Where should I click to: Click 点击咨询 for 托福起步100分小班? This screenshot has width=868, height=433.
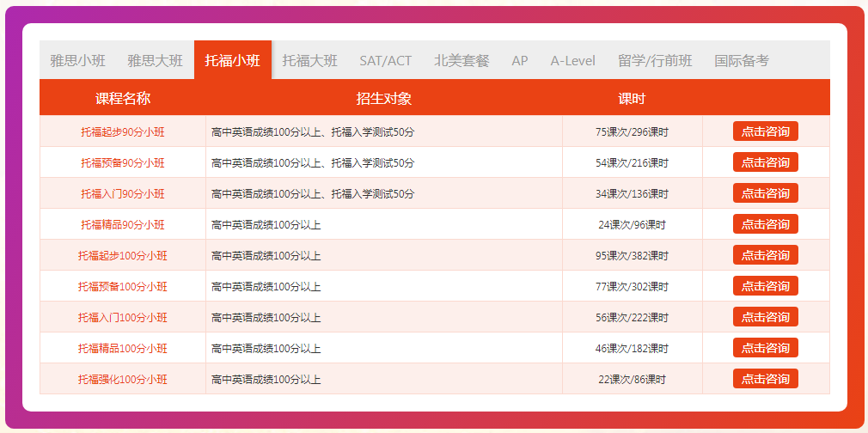coord(766,255)
